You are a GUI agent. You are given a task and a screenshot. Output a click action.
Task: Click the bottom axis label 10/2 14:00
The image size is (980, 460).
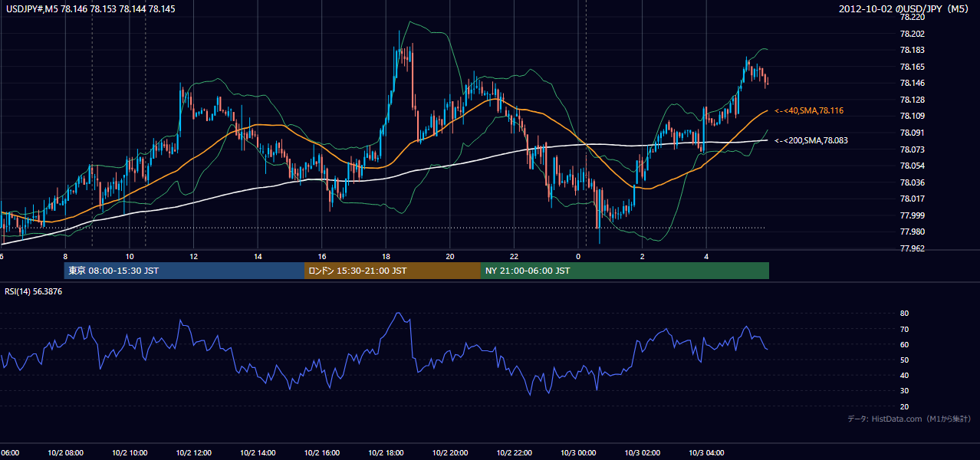(258, 452)
